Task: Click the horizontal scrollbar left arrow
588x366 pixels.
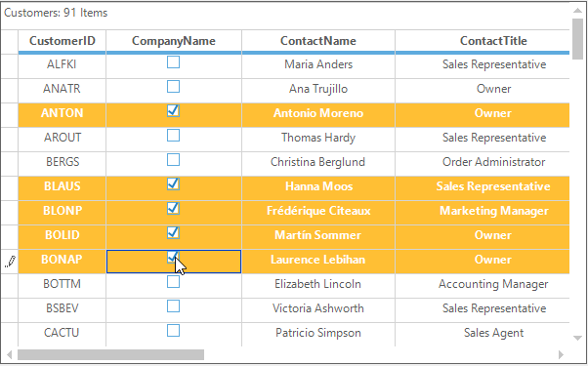Action: tap(10, 354)
